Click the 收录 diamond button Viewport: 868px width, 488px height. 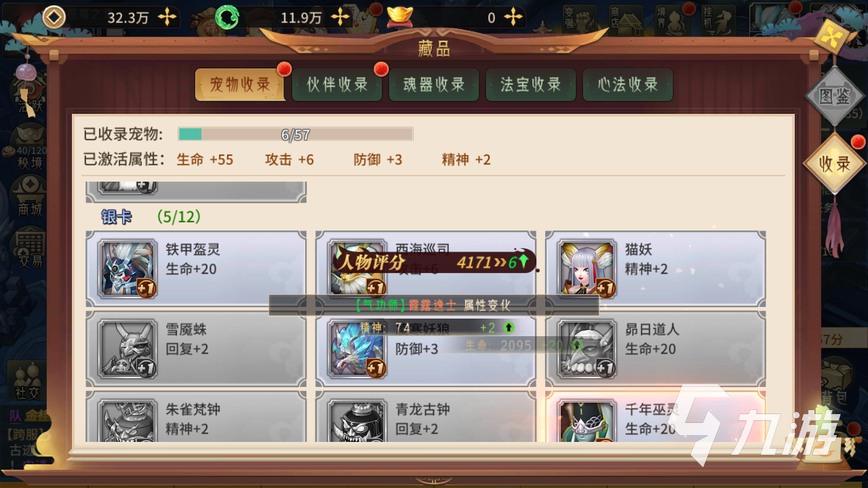tap(834, 163)
